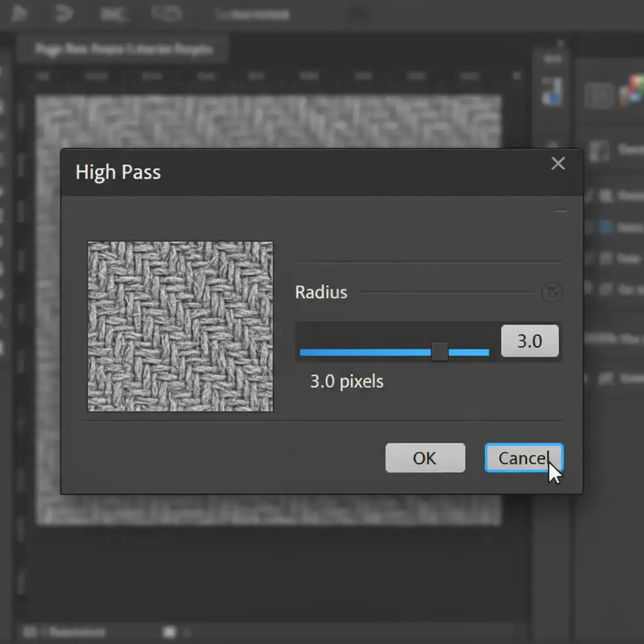Select the open document tab above the canvas

click(124, 49)
